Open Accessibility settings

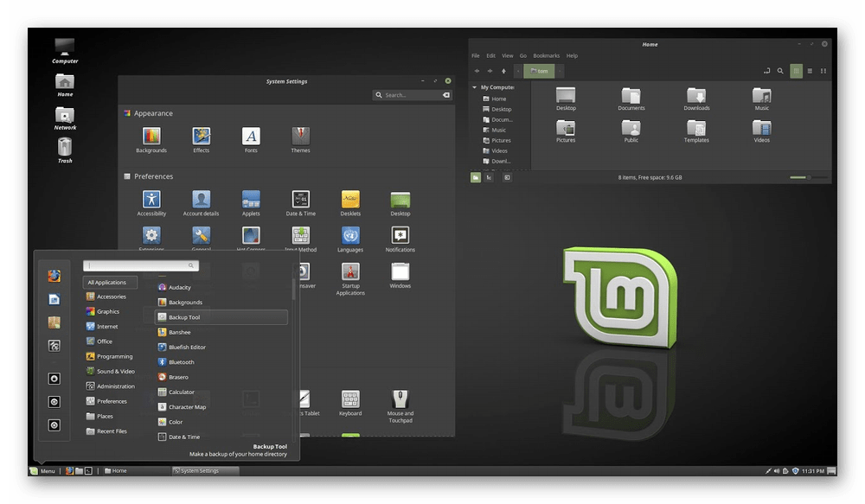point(151,203)
